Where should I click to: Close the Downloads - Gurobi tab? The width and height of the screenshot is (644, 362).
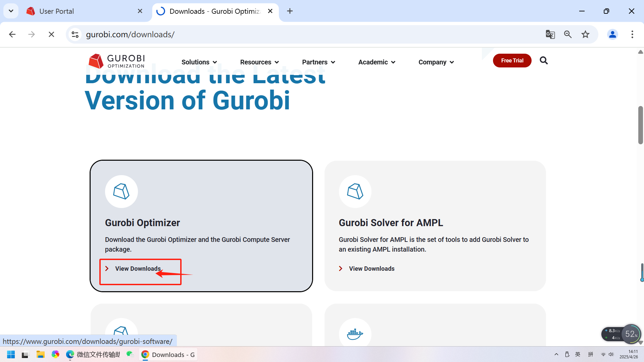(x=270, y=11)
